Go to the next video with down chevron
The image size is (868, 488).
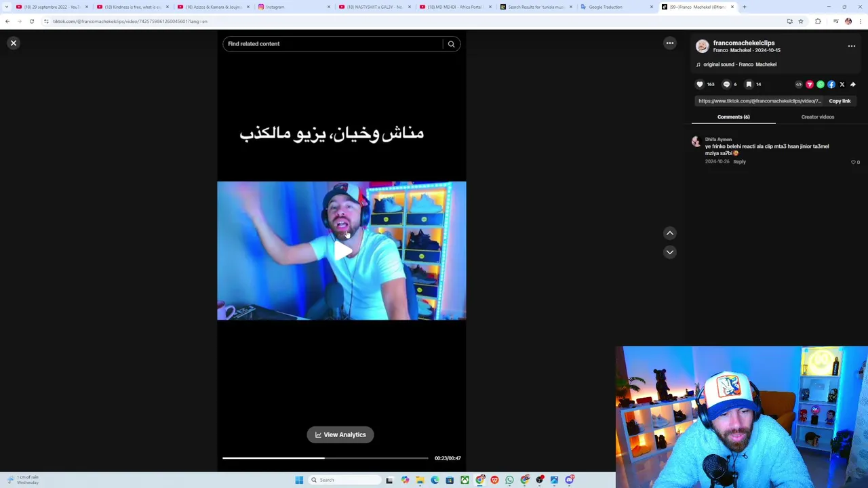tap(670, 252)
